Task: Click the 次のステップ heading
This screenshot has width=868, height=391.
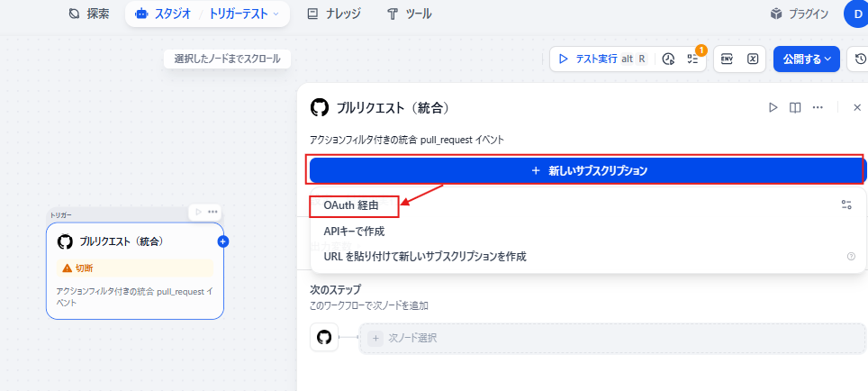Action: [x=336, y=290]
